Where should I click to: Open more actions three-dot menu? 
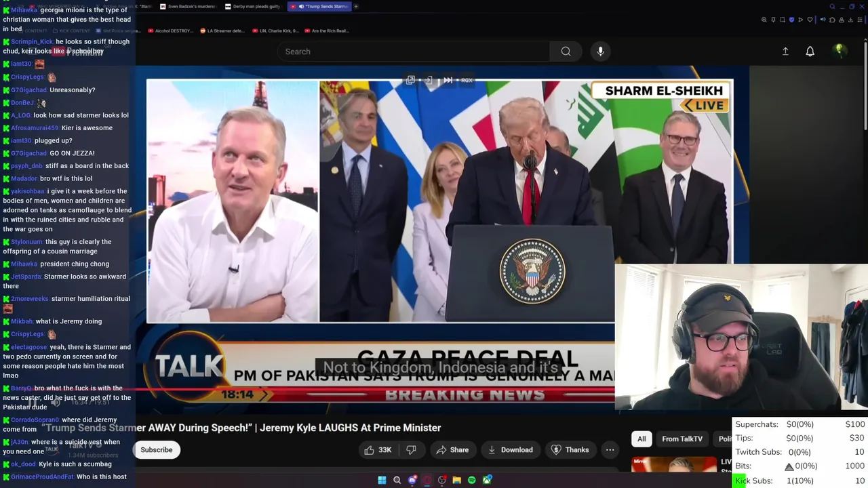coord(610,450)
